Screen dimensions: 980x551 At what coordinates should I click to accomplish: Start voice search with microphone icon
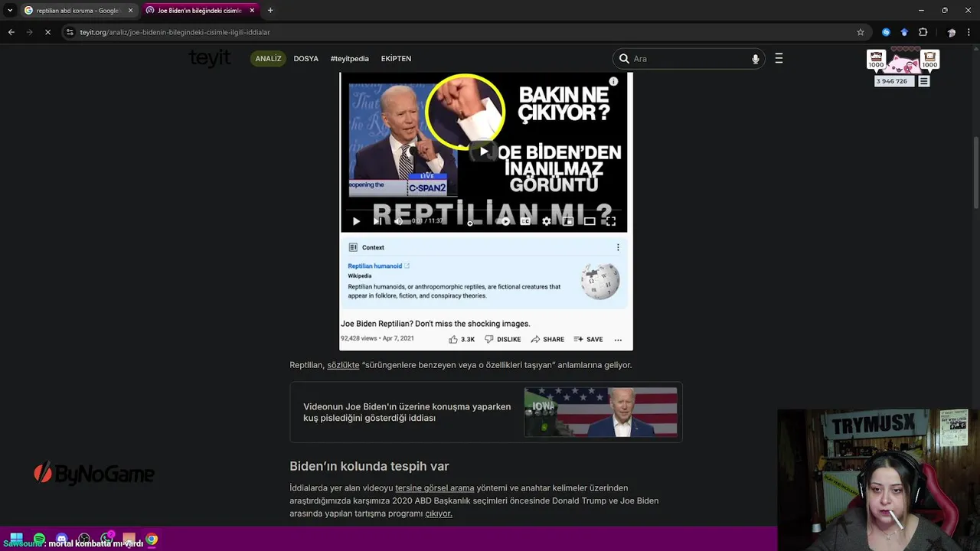pos(756,59)
